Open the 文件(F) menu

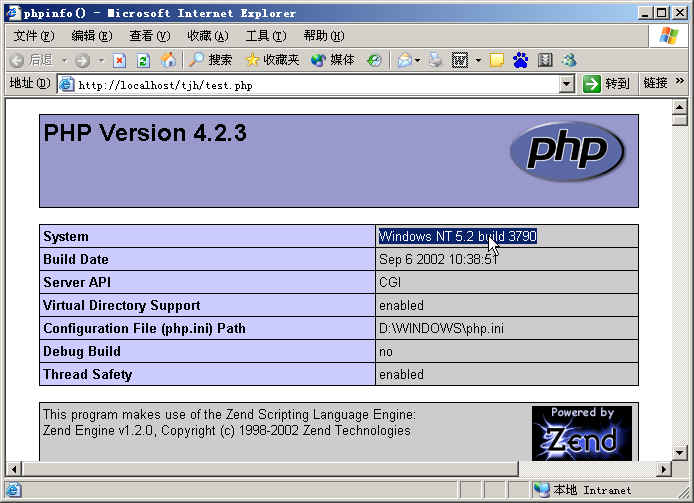[x=34, y=36]
